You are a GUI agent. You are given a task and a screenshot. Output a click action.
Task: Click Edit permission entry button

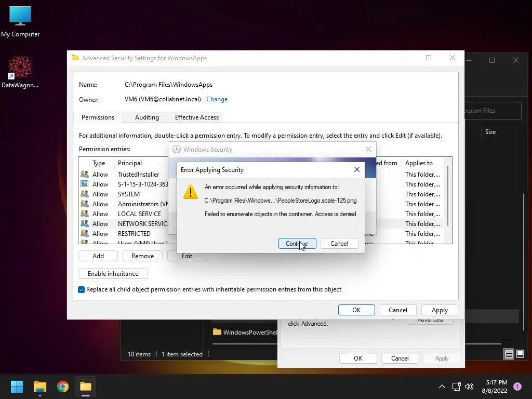click(x=187, y=256)
